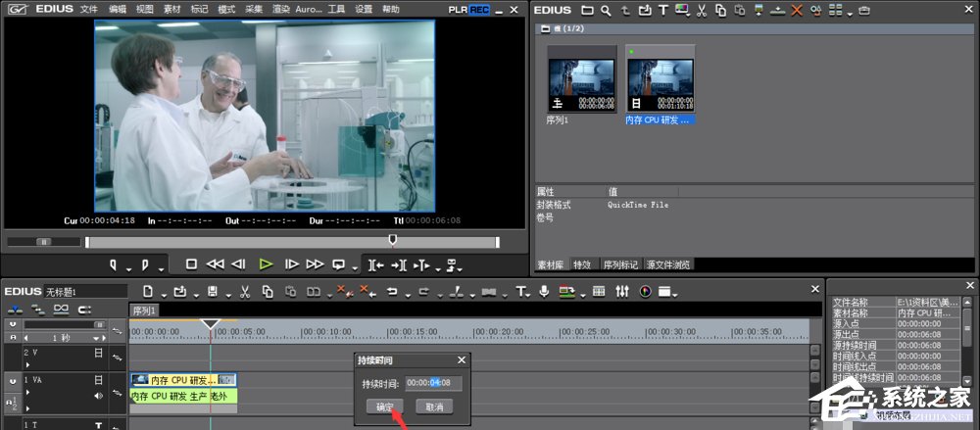Click the red X delete icon in bin toolbar

point(796,10)
